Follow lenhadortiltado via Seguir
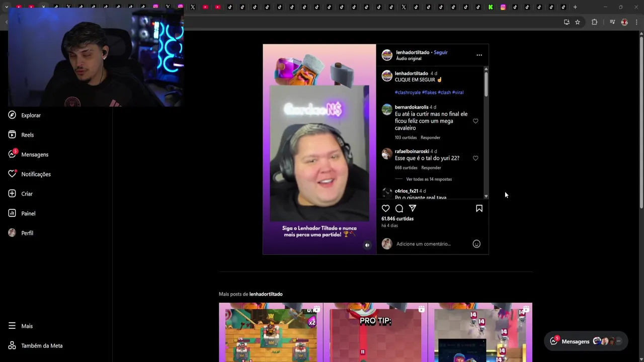Image resolution: width=644 pixels, height=362 pixels. coord(441,52)
